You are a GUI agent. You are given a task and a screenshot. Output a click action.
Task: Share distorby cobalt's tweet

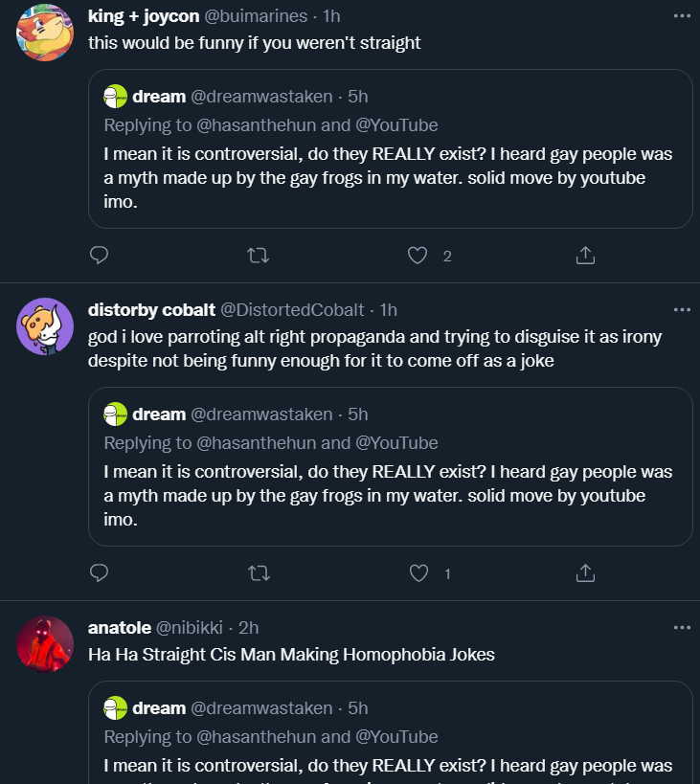click(x=585, y=573)
